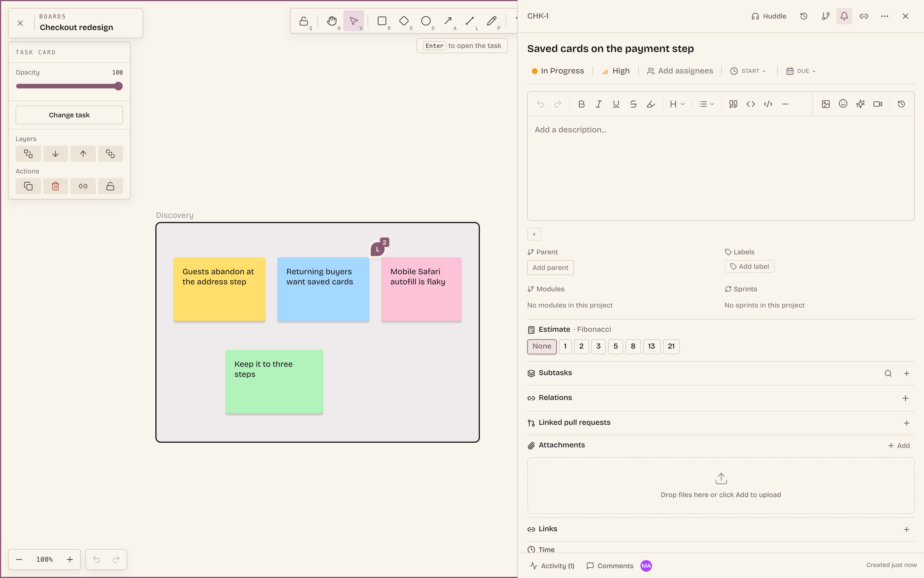924x578 pixels.
Task: Select the Ellipse shape tool
Action: 426,21
